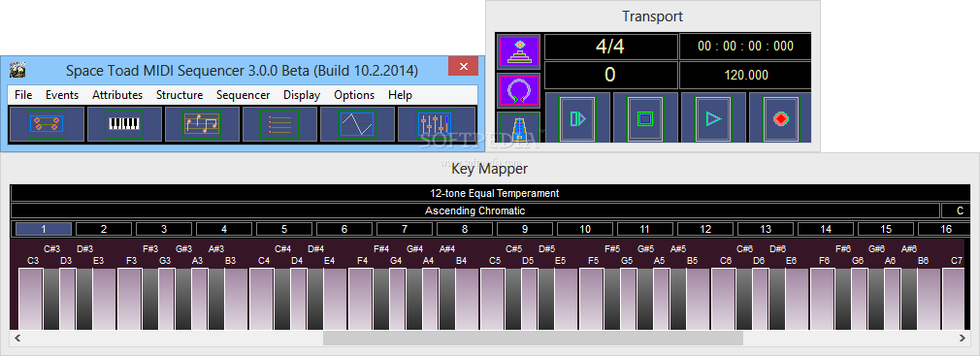Viewport: 980px width, 356px height.
Task: Open the track arrangement icon in toolbar
Action: click(47, 123)
